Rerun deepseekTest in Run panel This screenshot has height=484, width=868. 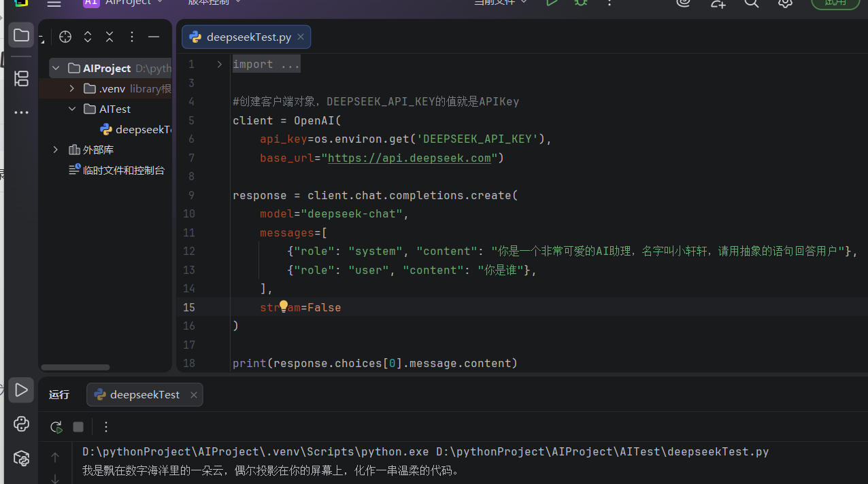[x=56, y=427]
